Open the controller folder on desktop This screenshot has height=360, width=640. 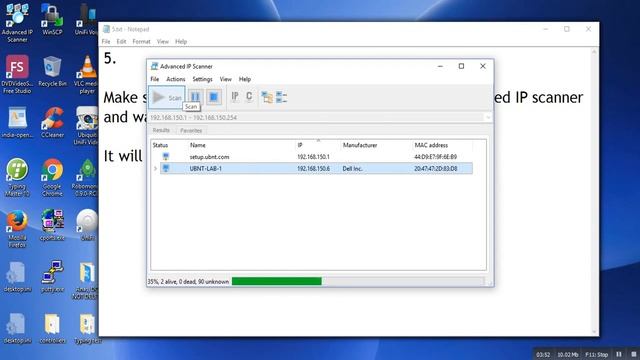click(52, 328)
